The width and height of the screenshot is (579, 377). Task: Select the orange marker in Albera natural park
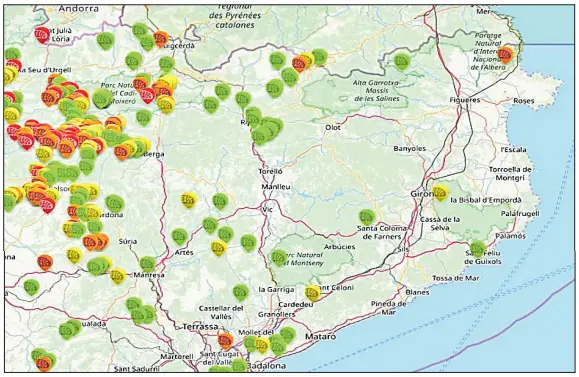click(505, 55)
